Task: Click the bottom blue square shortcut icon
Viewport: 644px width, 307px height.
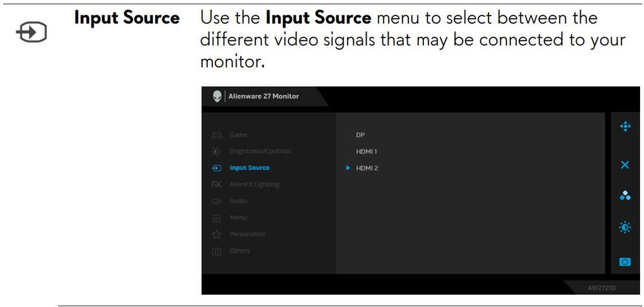Action: point(624,262)
